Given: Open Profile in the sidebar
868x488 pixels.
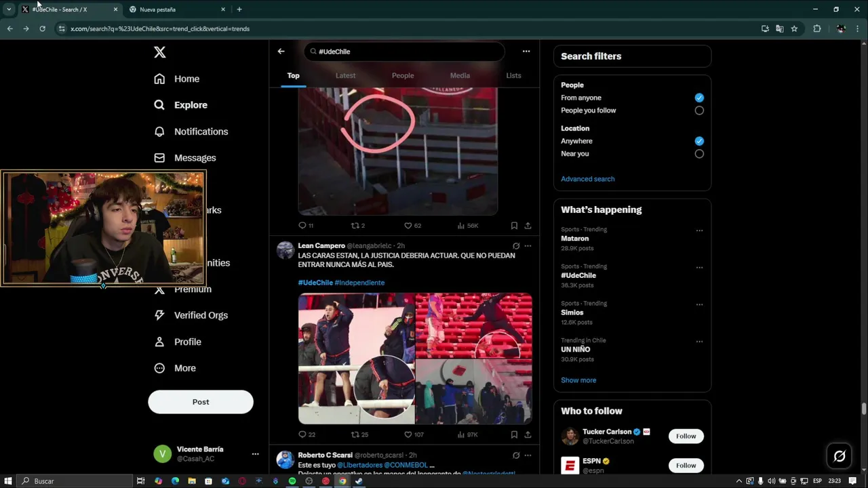Looking at the screenshot, I should tap(178, 342).
